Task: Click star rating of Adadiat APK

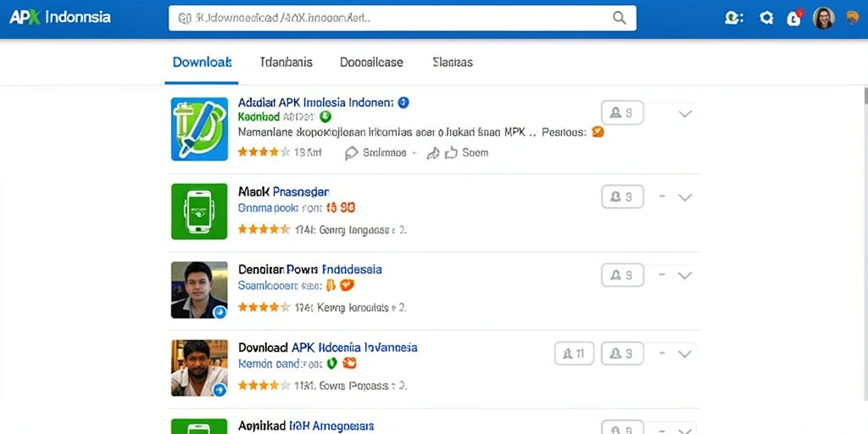Action: (264, 153)
